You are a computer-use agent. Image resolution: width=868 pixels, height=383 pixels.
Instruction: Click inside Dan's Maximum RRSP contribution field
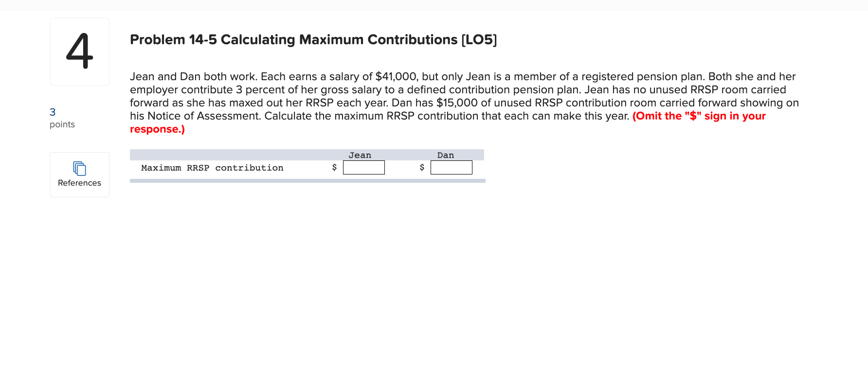451,167
